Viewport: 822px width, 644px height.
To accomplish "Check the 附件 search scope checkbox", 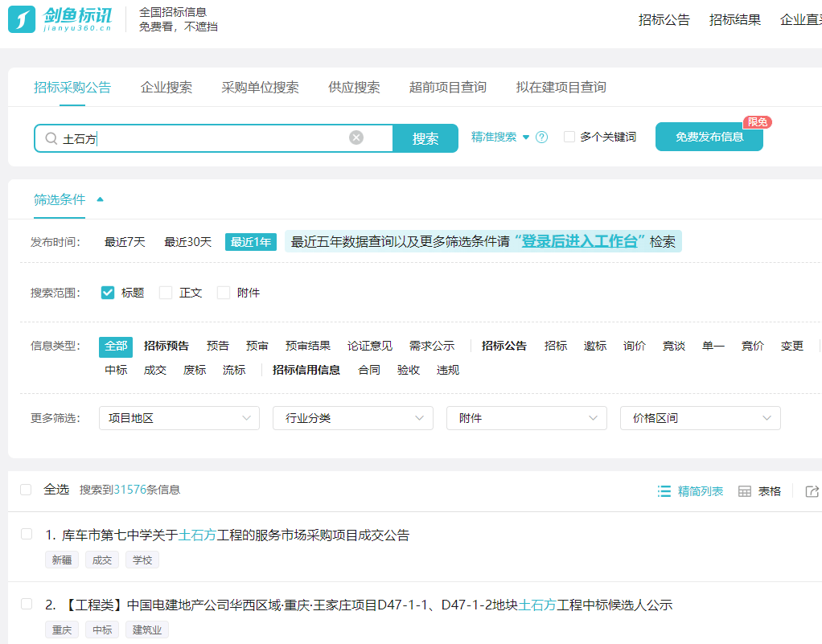I will pos(222,293).
